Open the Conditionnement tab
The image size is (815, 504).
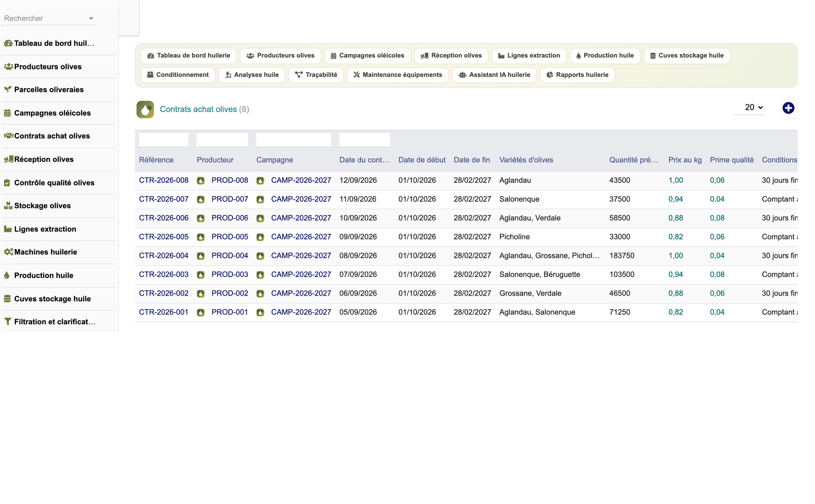click(x=178, y=75)
